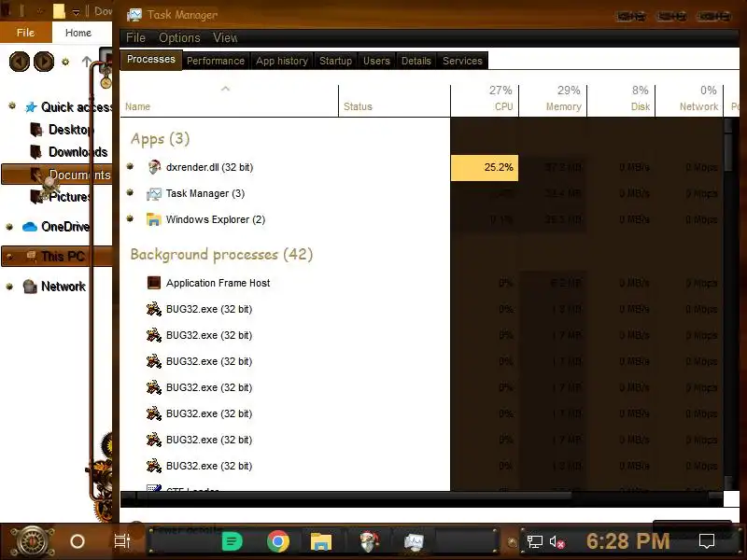This screenshot has width=747, height=560.
Task: Open the Options menu in Task Manager
Action: click(x=179, y=37)
